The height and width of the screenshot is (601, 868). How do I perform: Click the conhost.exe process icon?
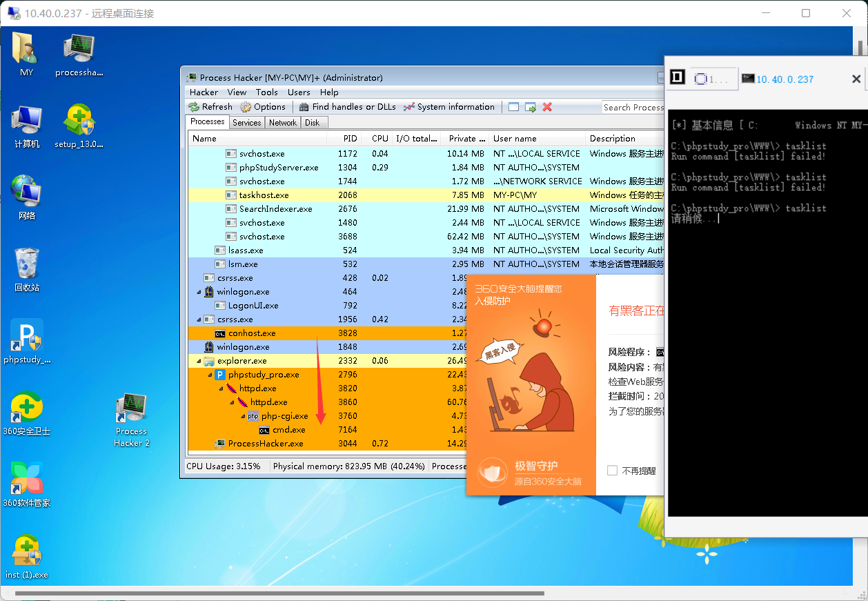coord(220,333)
